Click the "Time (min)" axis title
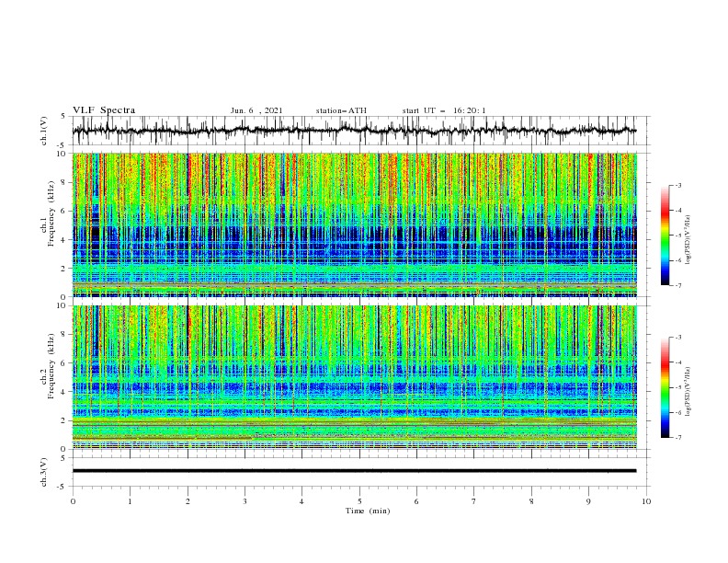This screenshot has height=563, width=728. pyautogui.click(x=368, y=511)
